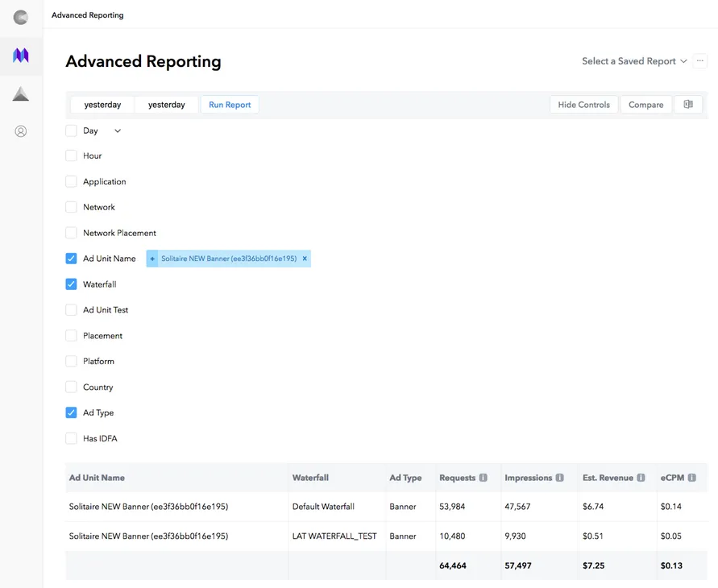Open the ellipsis menu beside Select a Saved Report
This screenshot has width=718, height=588.
pyautogui.click(x=700, y=60)
